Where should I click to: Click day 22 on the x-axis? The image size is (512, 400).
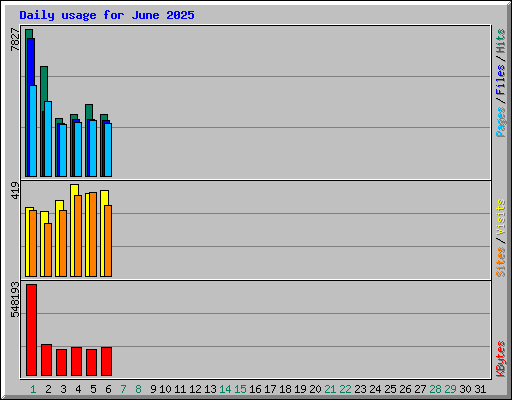(x=345, y=389)
